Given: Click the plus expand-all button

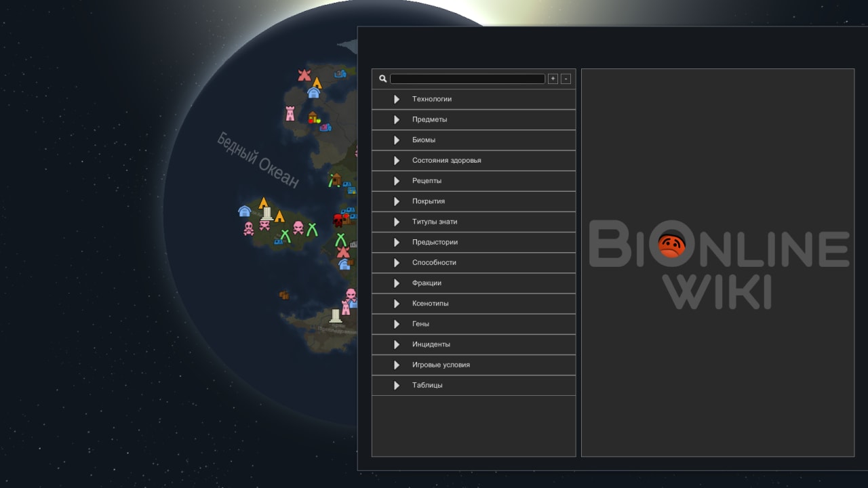Looking at the screenshot, I should pos(553,79).
